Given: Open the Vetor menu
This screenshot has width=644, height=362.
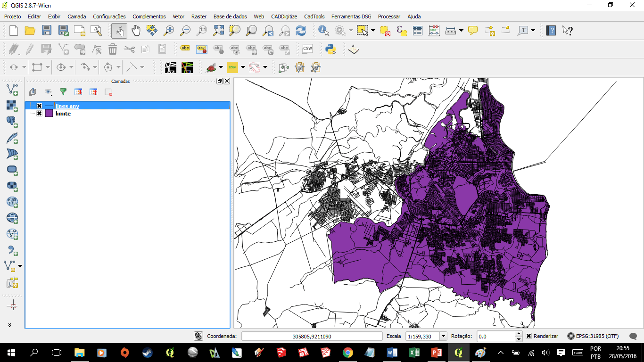Looking at the screenshot, I should (178, 16).
